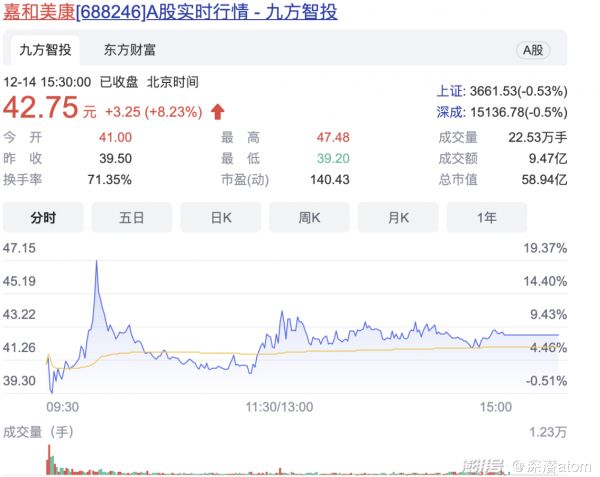600x477 pixels.
Task: Select the 分时 chart tab
Action: (x=43, y=218)
